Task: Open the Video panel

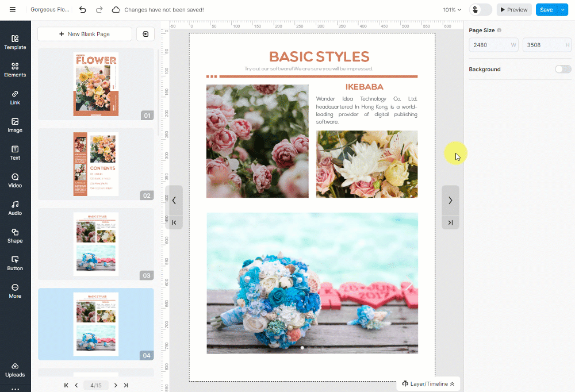Action: (15, 180)
